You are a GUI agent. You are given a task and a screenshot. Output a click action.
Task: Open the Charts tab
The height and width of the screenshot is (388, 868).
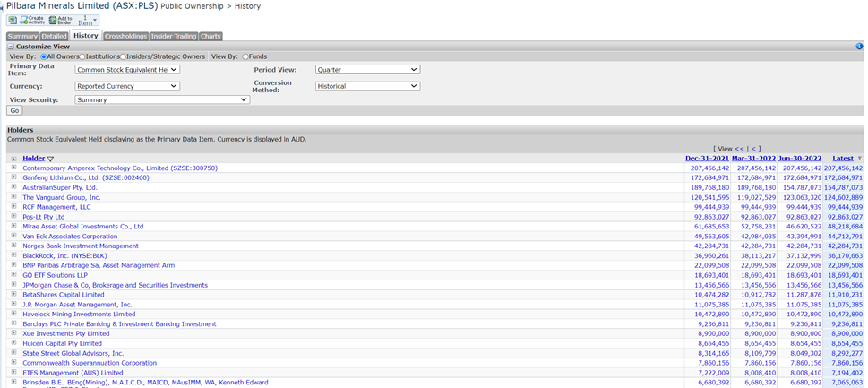[x=211, y=37]
